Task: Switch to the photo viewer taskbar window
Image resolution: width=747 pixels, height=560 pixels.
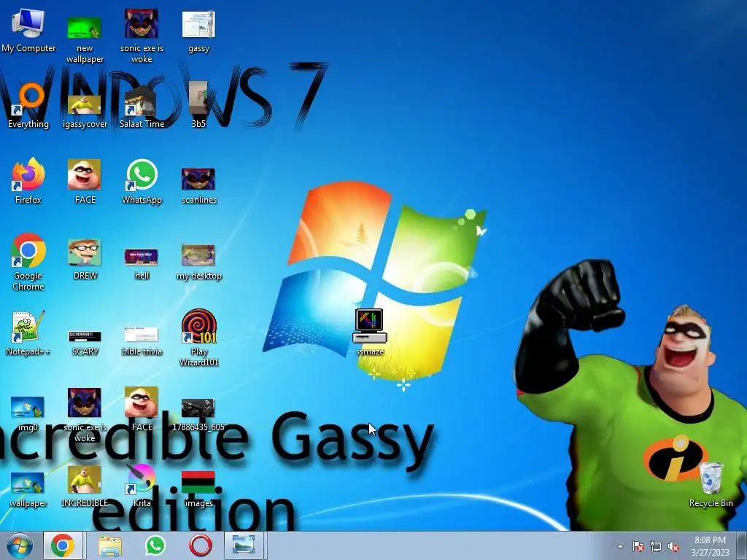Action: [244, 545]
